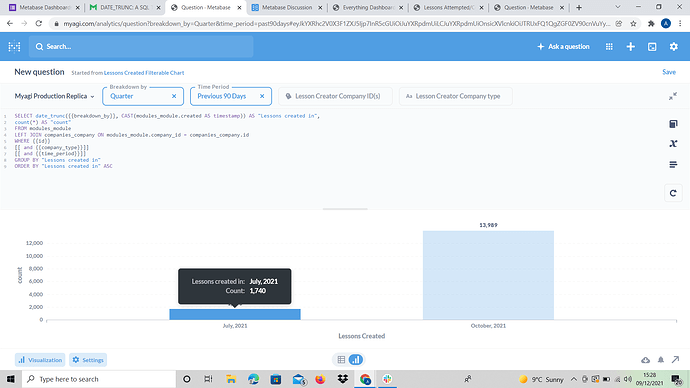Open the Time Period Previous 90 Days filter
The height and width of the screenshot is (388, 690).
tap(226, 96)
